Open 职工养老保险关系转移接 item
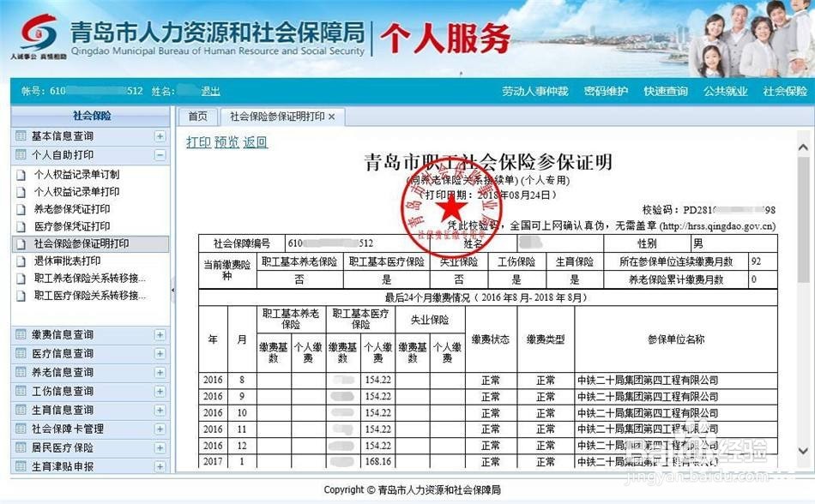815x504 pixels. pos(89,279)
